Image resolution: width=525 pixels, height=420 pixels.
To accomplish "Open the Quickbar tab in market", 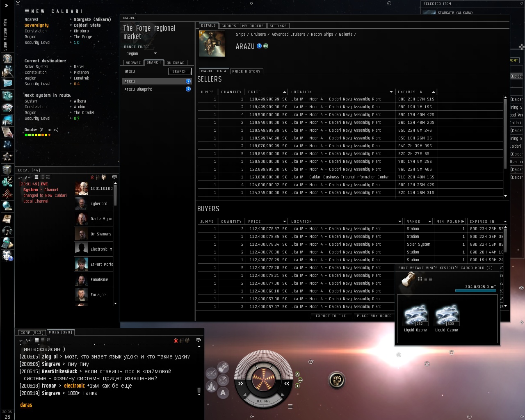I will tap(176, 63).
